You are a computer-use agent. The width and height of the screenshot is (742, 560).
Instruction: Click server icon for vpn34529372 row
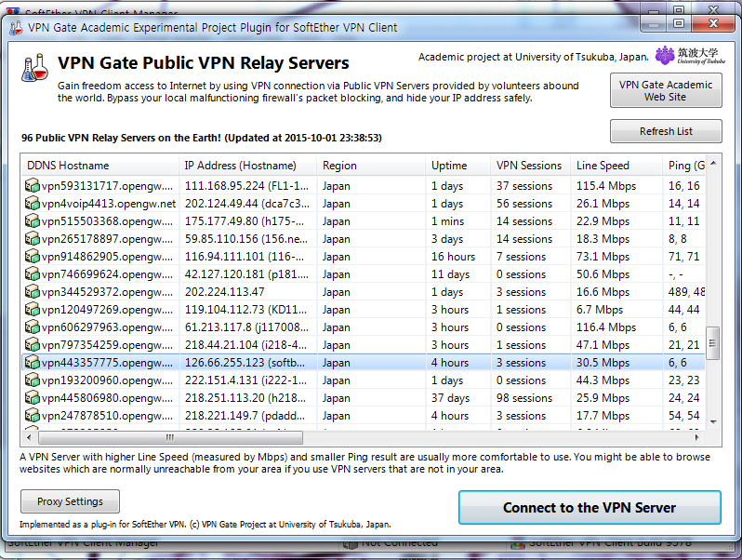[33, 291]
